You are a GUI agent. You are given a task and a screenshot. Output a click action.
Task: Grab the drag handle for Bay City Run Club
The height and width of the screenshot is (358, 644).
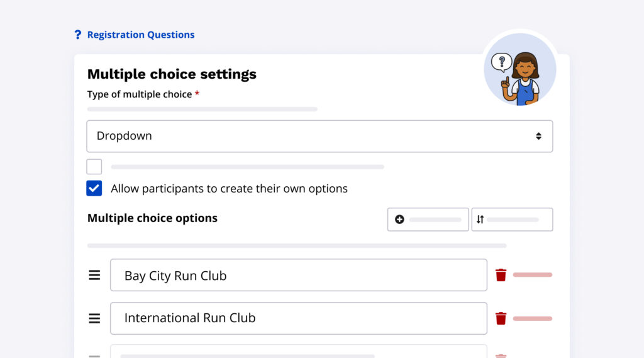point(94,276)
